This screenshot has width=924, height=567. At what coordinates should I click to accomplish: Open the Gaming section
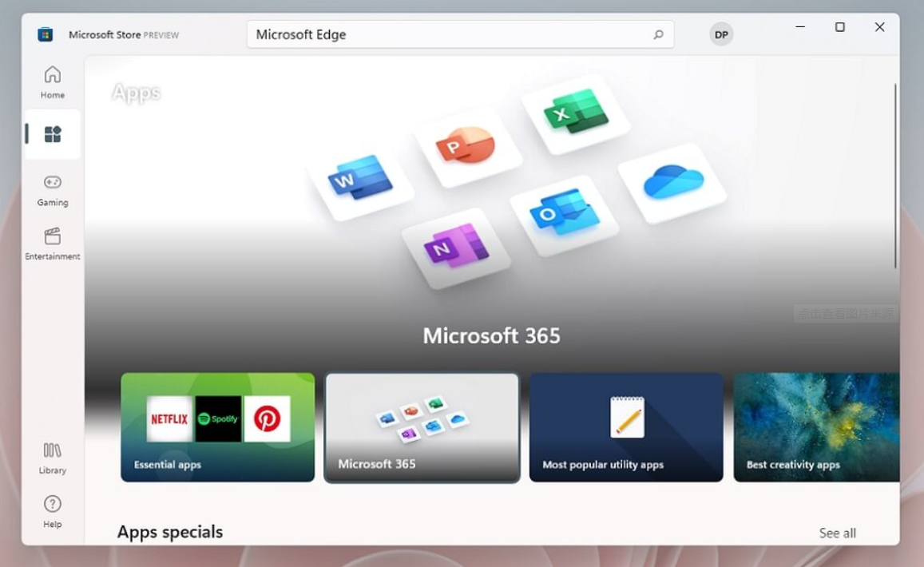pyautogui.click(x=53, y=190)
